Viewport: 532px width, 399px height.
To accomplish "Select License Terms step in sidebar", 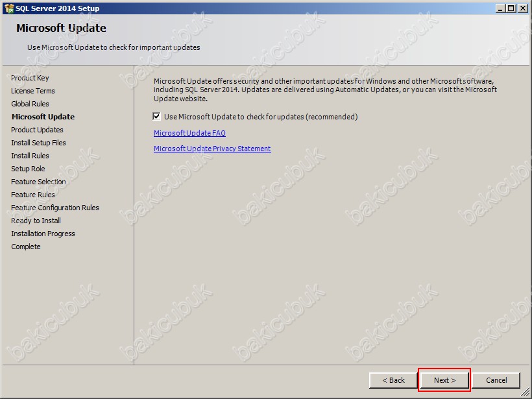I will coord(33,91).
